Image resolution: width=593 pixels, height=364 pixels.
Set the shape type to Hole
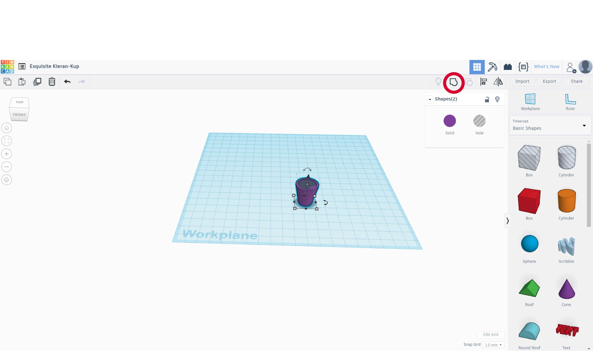point(479,121)
